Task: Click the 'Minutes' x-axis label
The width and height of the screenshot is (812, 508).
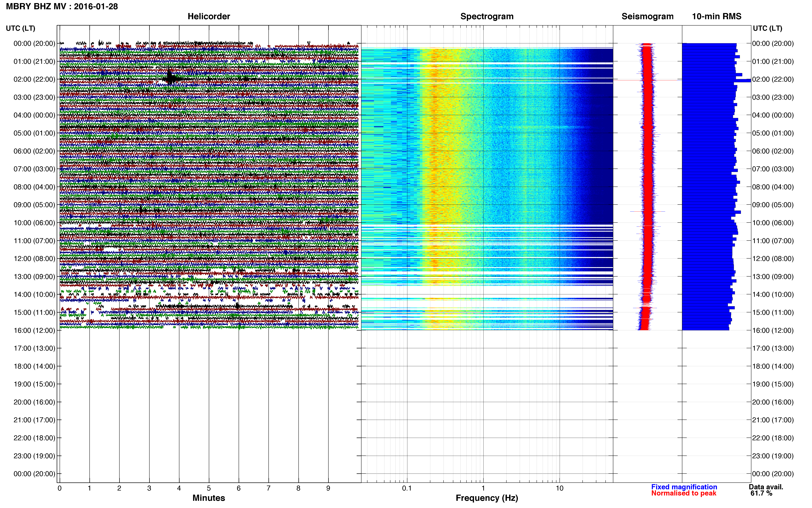Action: point(209,498)
